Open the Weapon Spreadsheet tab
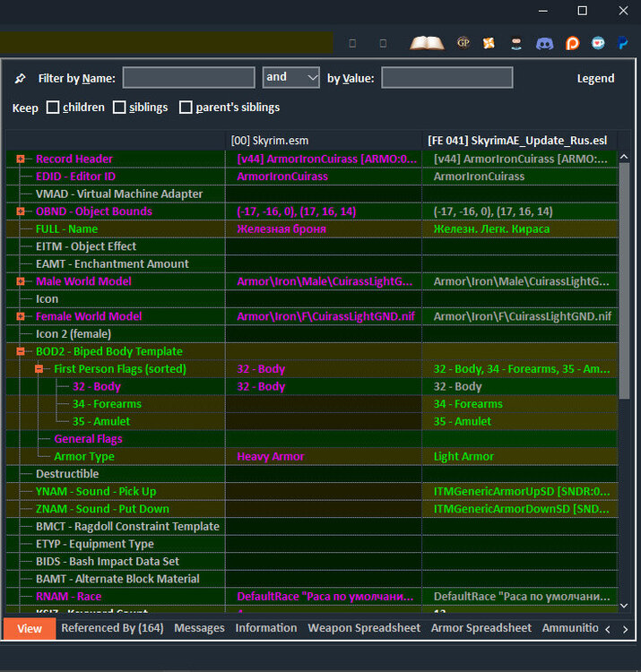The image size is (641, 672). pyautogui.click(x=364, y=628)
